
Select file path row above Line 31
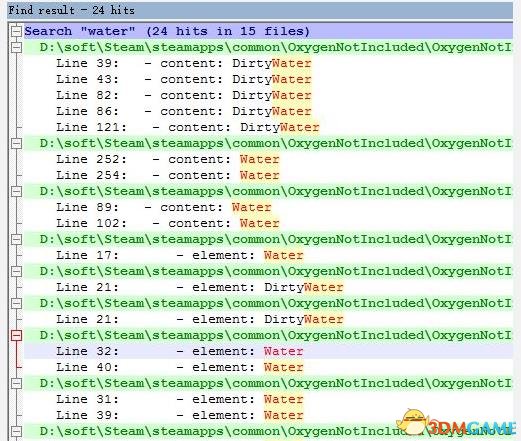268,383
